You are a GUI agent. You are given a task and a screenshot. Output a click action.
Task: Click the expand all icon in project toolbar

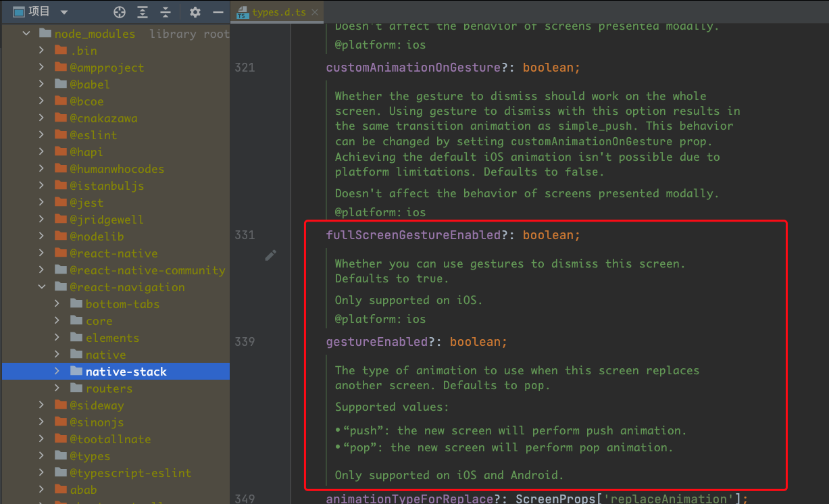coord(143,12)
